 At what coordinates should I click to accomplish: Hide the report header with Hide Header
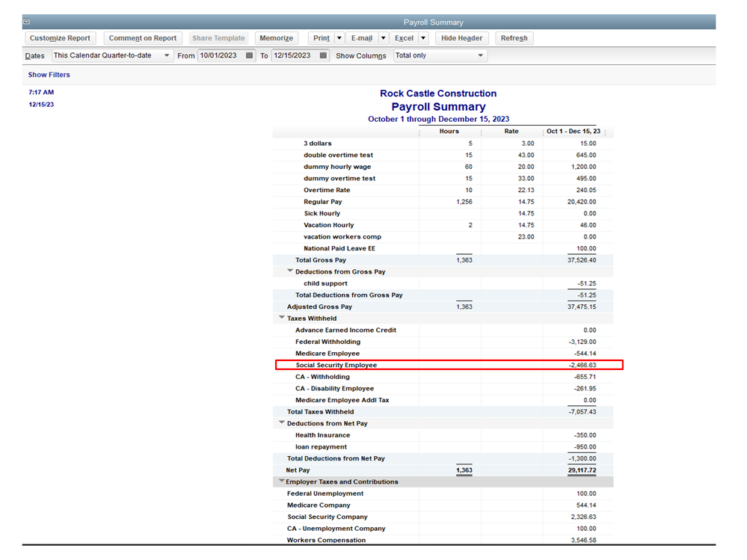coord(461,37)
